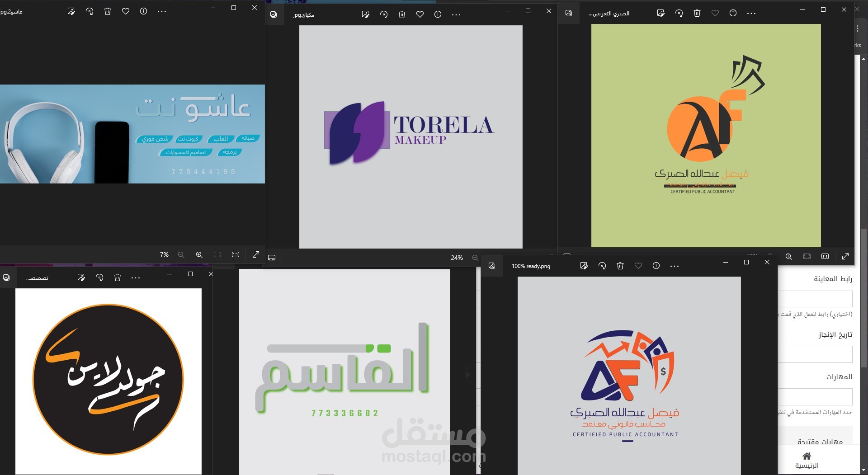This screenshot has width=868, height=475.
Task: Delete the جولد لايس logo image
Action: [x=118, y=277]
